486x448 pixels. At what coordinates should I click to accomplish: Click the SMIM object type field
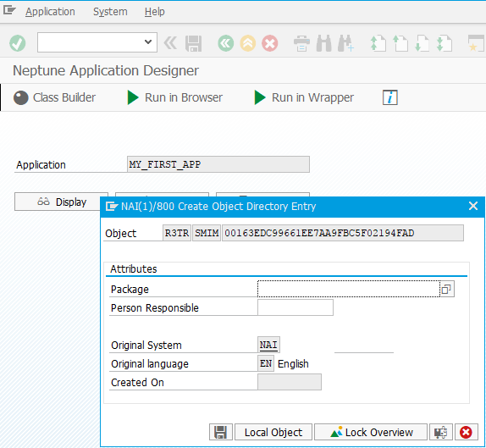(207, 233)
